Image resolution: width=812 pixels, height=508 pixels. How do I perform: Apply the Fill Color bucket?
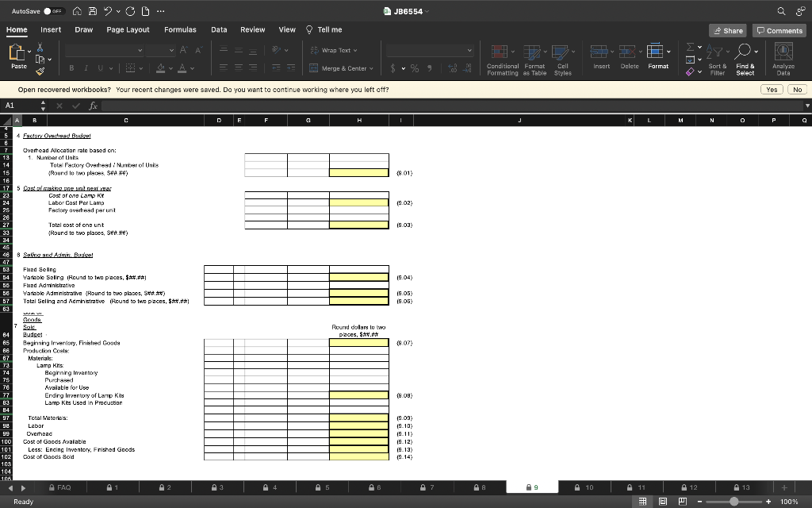pyautogui.click(x=160, y=68)
